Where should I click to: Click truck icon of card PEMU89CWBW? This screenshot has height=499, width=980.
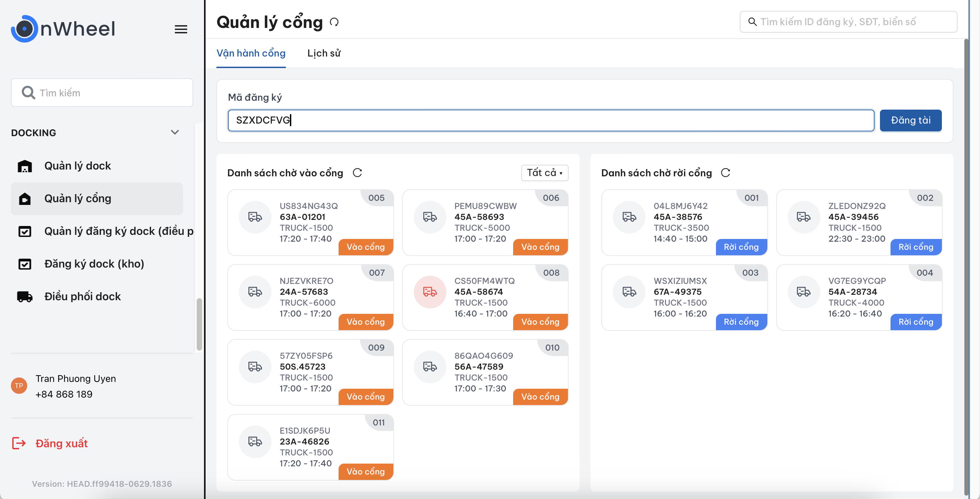tap(430, 217)
